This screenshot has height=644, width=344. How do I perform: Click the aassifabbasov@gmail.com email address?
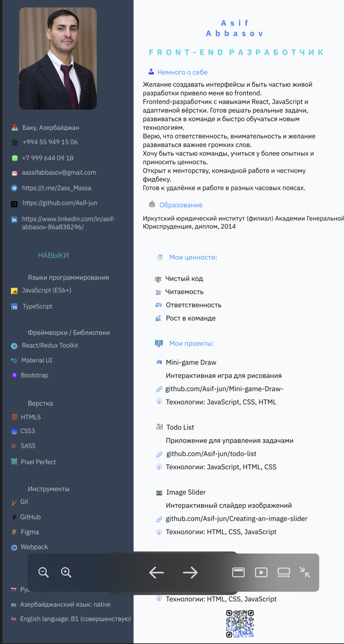coord(59,172)
